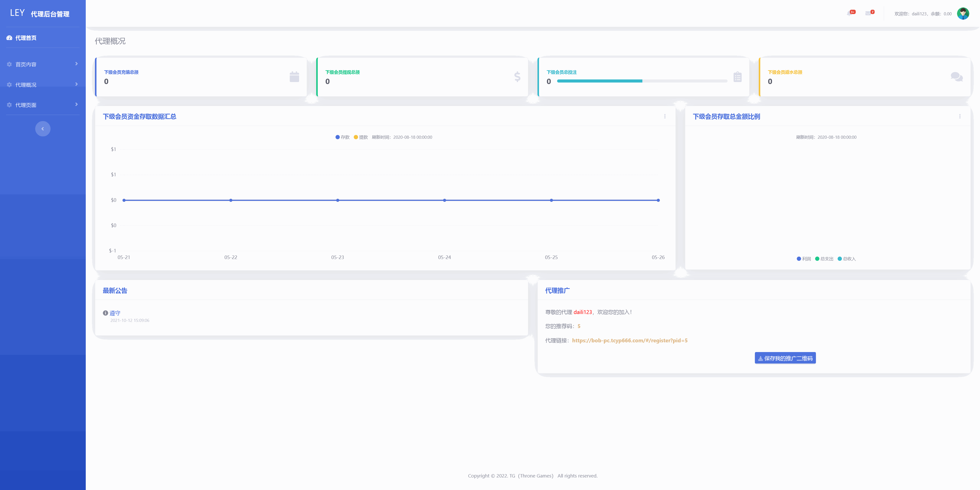Image resolution: width=980 pixels, height=490 pixels.
Task: Click the clipboard icon in betting card
Action: pyautogui.click(x=737, y=77)
